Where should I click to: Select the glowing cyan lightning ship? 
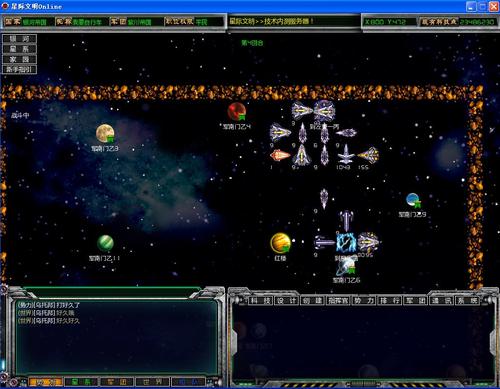346,242
